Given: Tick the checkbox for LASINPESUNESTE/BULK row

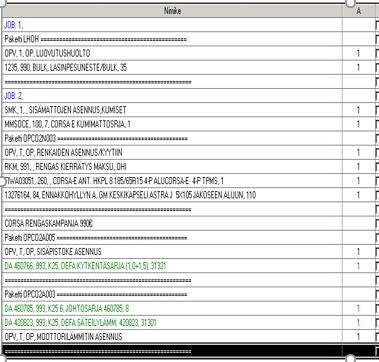Looking at the screenshot, I should 377,68.
